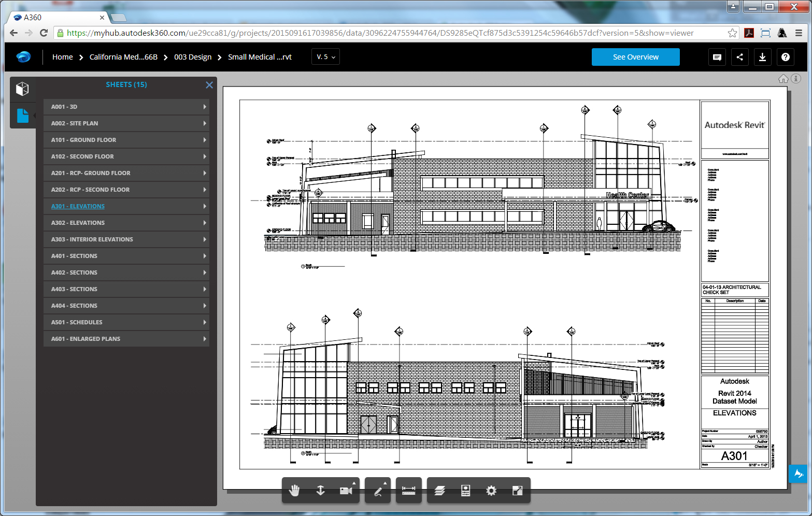This screenshot has width=812, height=516.
Task: Open sheet A402 - SECTIONS
Action: [x=126, y=273]
